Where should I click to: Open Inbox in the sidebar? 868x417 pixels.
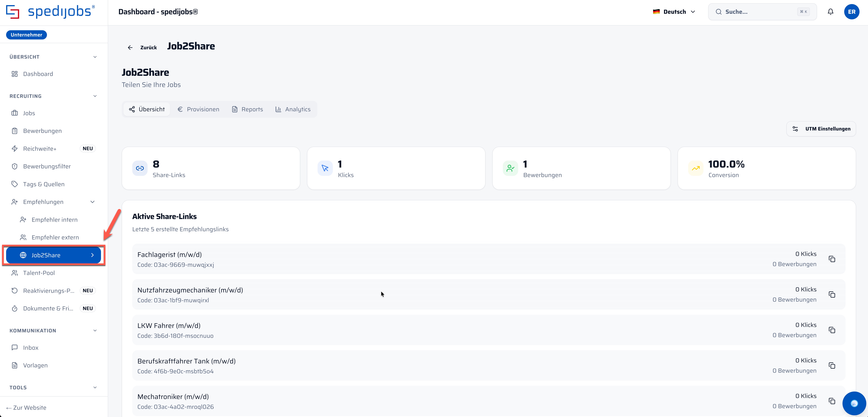54,348
